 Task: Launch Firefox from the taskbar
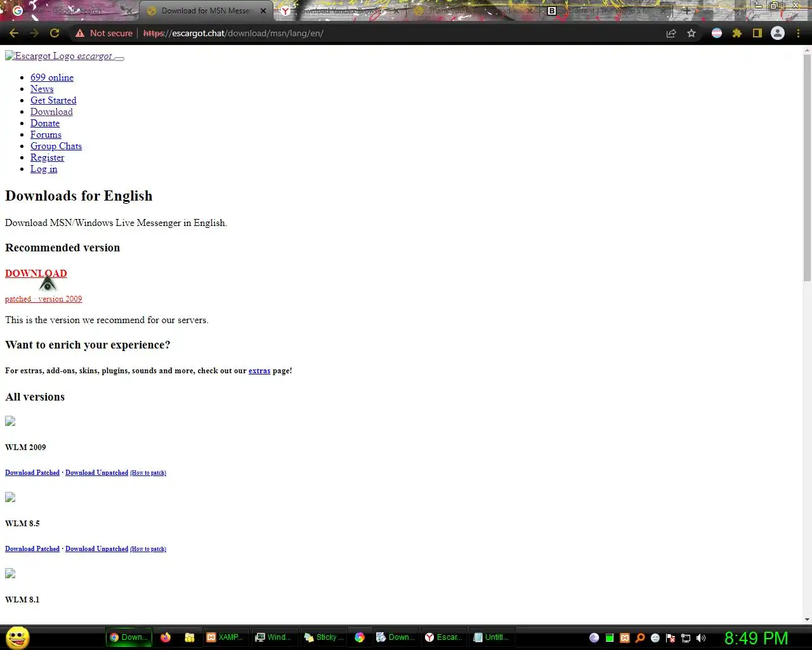coord(166,637)
